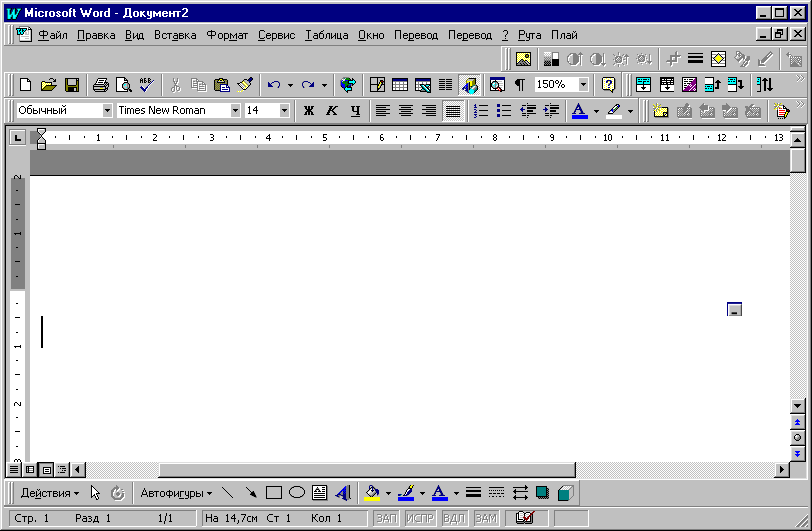Open the Формат menu
The width and height of the screenshot is (812, 531).
point(227,35)
